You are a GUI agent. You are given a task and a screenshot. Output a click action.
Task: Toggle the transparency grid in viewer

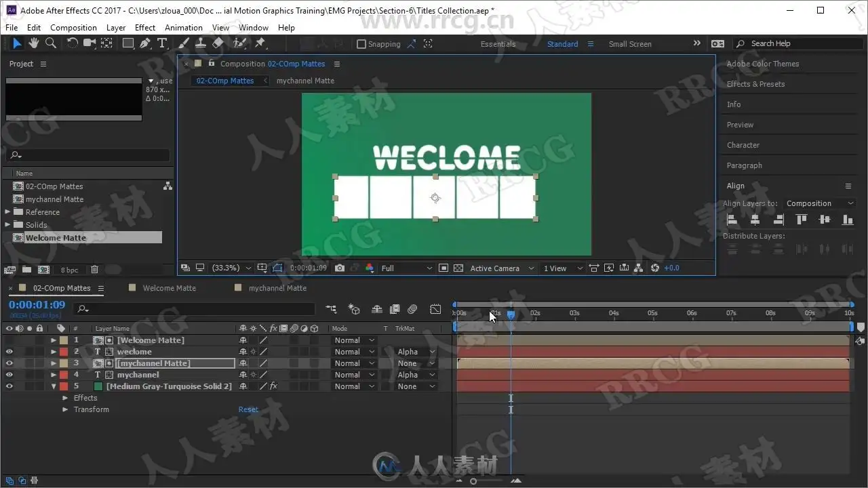(x=458, y=268)
